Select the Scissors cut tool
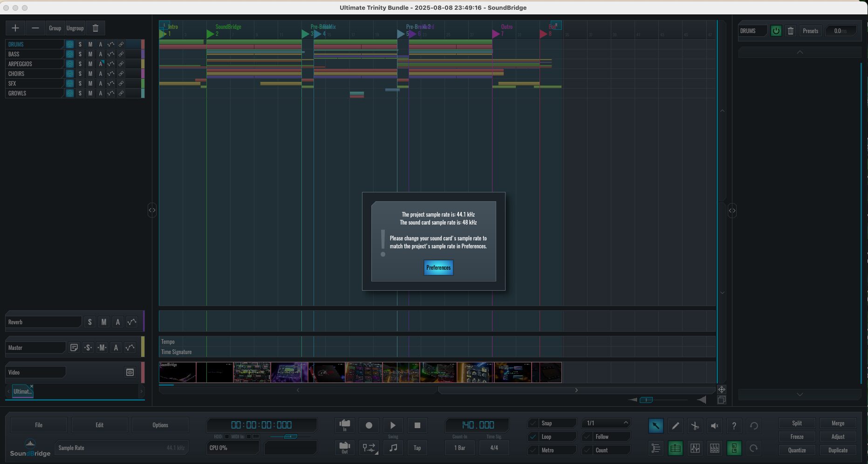The width and height of the screenshot is (868, 464). point(695,425)
